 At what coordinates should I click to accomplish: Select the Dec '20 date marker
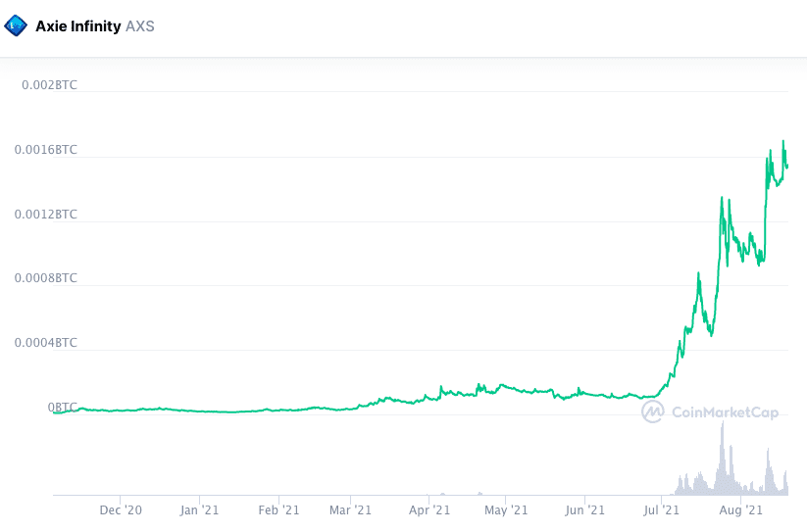point(122,510)
